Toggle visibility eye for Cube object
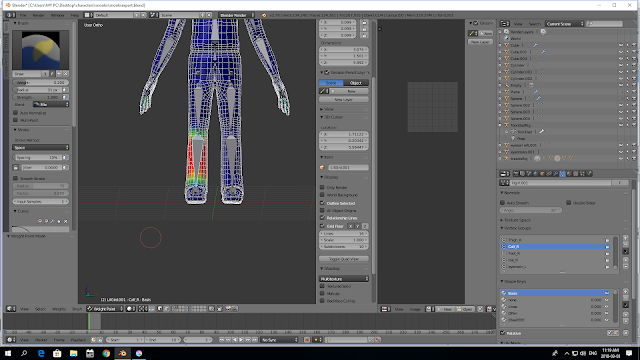Image resolution: width=640 pixels, height=360 pixels. [621, 45]
